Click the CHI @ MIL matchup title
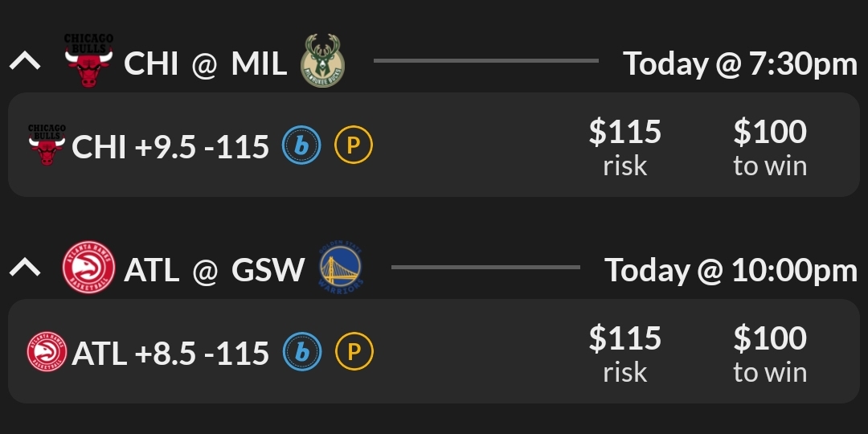Image resolution: width=868 pixels, height=434 pixels. point(205,63)
